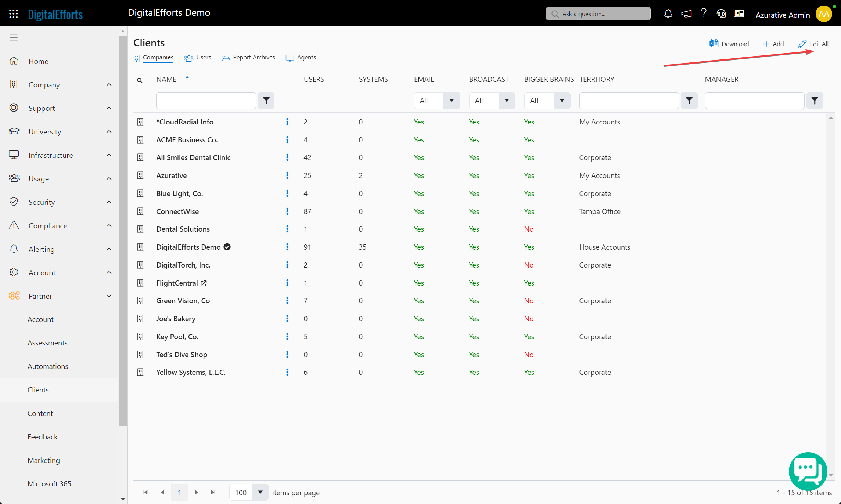Viewport: 841px width, 504px height.
Task: Download the clients list to Excel
Action: [x=729, y=44]
